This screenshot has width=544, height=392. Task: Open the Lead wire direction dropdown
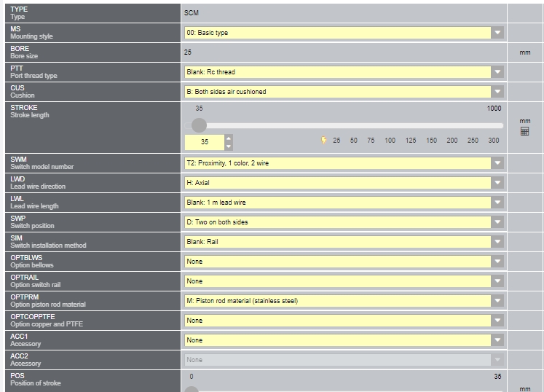[x=344, y=183]
